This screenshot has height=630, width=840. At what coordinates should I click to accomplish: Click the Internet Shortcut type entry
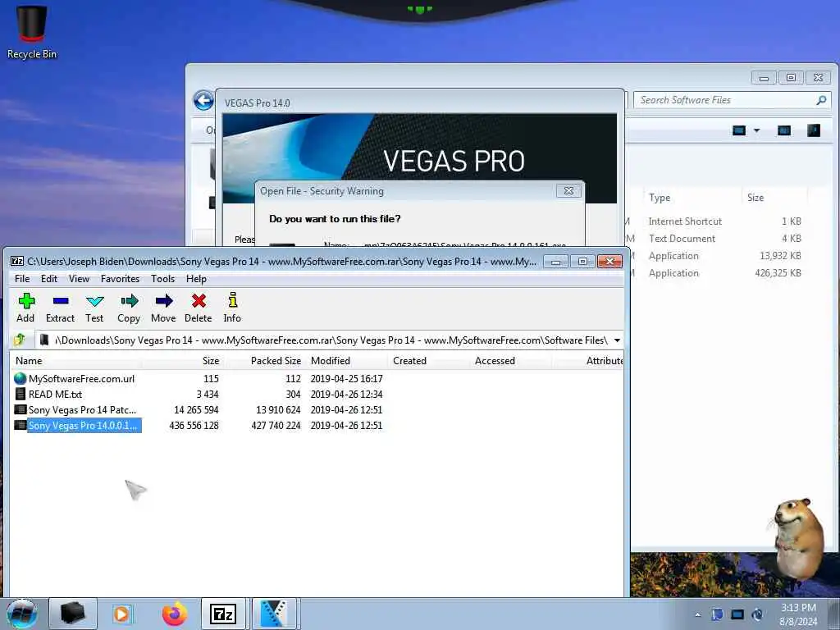685,221
